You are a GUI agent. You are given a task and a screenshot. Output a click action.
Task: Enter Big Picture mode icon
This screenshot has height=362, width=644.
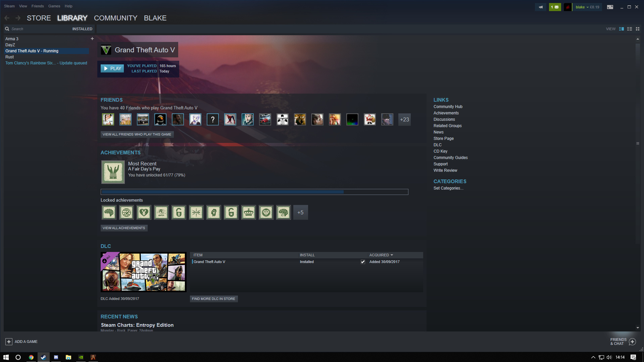click(x=610, y=7)
